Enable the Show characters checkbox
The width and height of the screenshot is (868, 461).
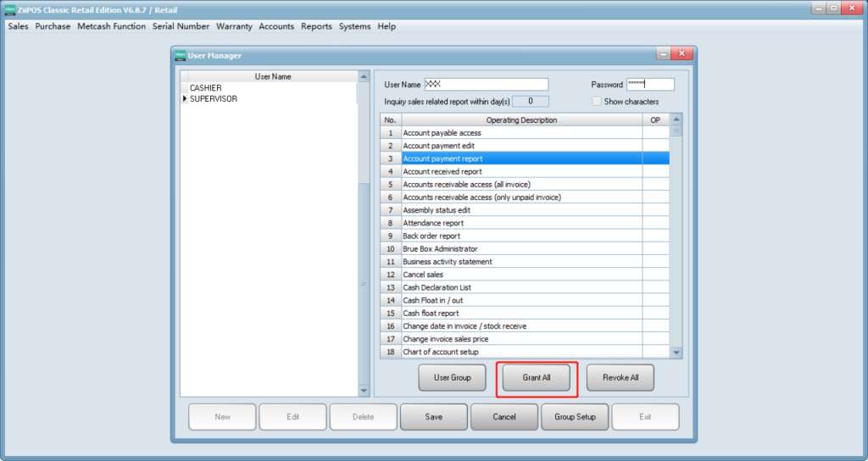click(x=597, y=102)
